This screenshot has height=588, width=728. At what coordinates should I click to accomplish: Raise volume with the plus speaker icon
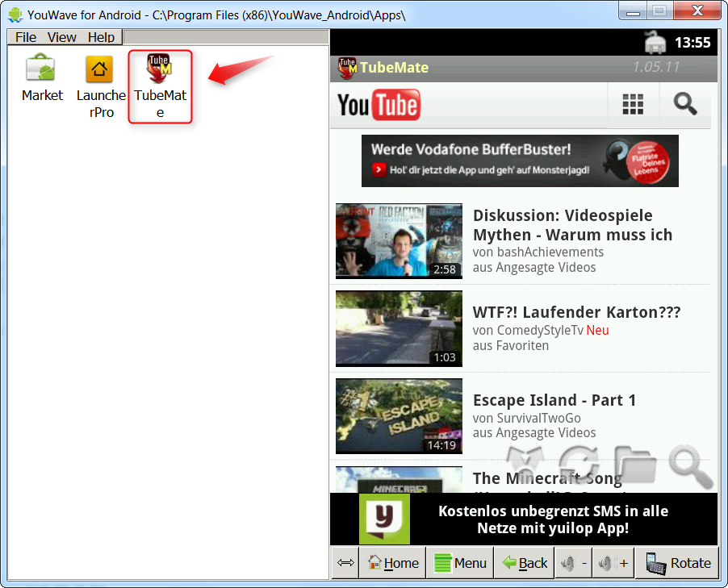613,562
